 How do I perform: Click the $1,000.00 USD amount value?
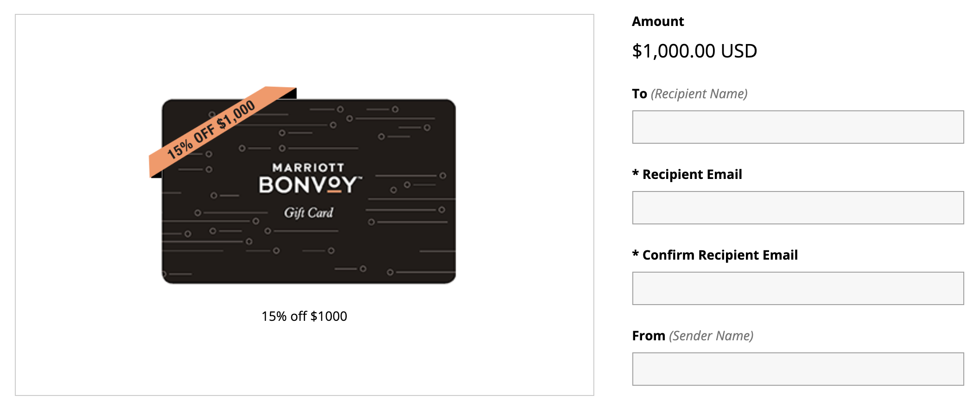click(694, 51)
